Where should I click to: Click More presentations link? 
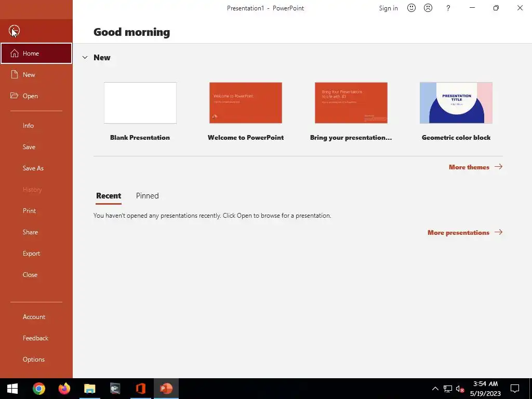point(458,233)
